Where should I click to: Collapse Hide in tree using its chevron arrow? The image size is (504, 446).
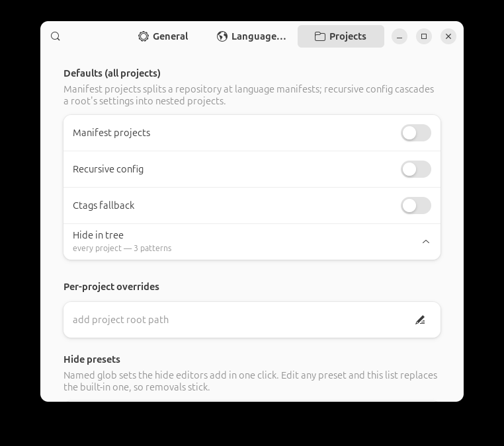pos(426,242)
